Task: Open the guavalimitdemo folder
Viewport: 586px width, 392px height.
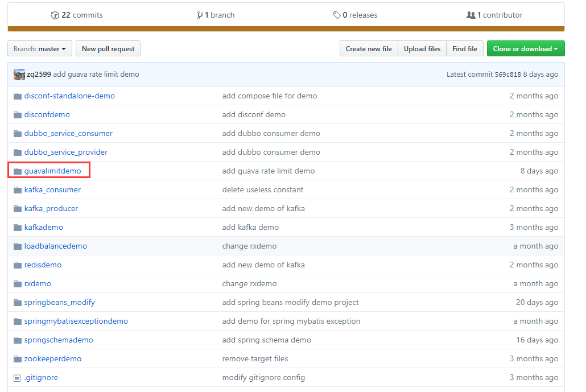Action: (52, 171)
